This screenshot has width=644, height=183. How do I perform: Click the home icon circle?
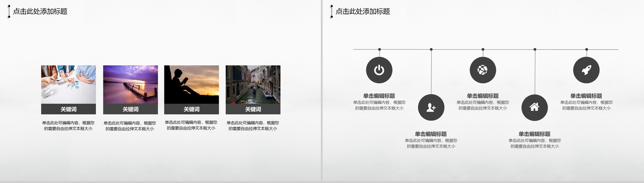(x=535, y=108)
